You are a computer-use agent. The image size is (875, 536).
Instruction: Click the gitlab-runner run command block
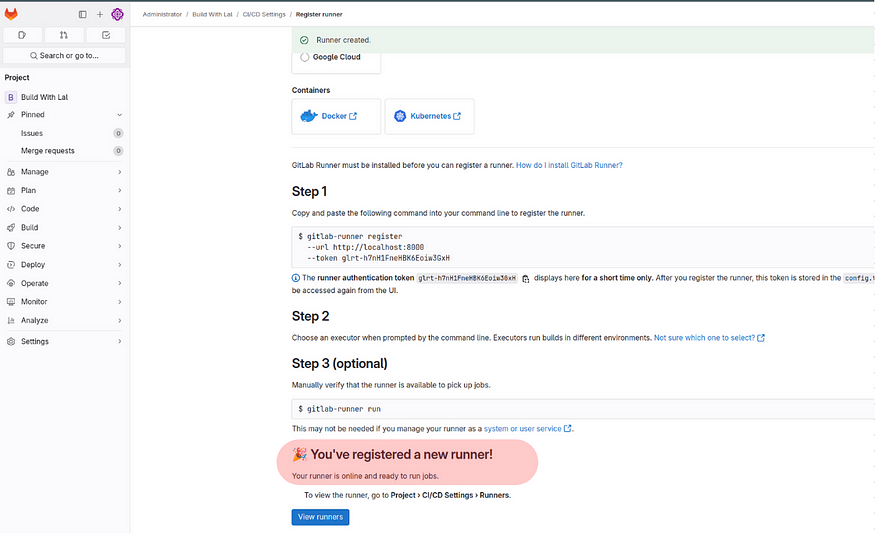[583, 409]
